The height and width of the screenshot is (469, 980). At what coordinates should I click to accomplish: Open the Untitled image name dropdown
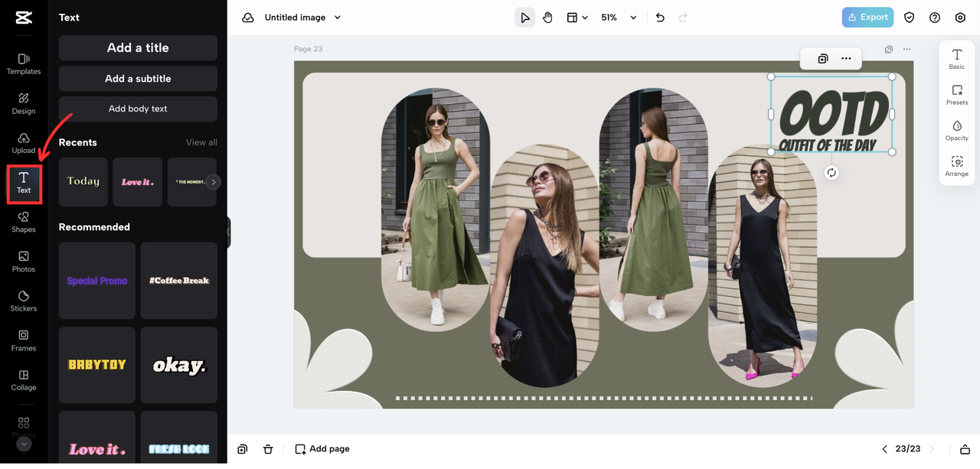click(338, 18)
